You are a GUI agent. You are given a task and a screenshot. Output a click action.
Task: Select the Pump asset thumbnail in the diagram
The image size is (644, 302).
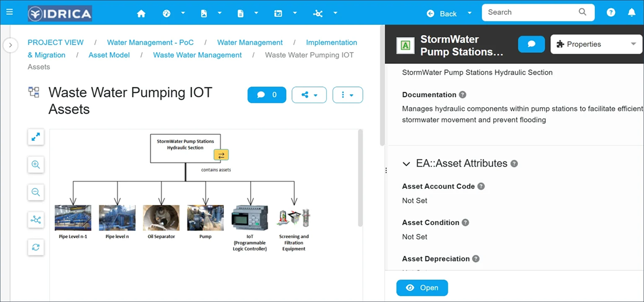click(205, 218)
